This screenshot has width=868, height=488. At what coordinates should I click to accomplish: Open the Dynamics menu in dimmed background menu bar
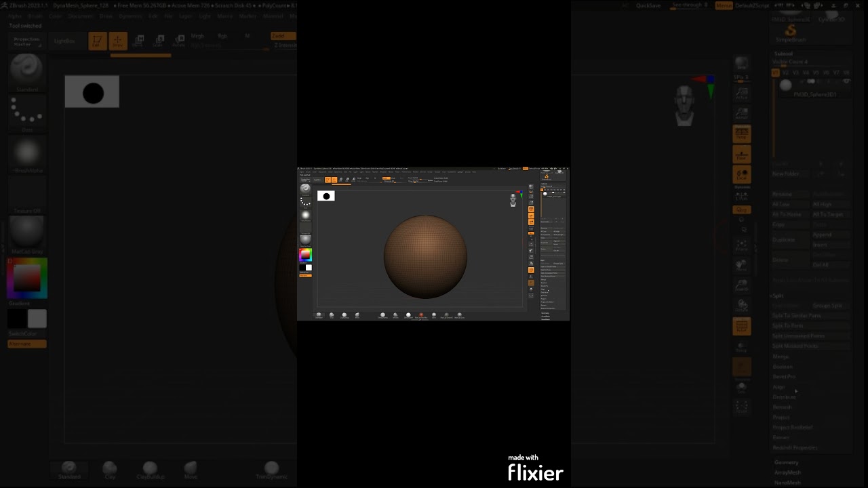(x=130, y=16)
